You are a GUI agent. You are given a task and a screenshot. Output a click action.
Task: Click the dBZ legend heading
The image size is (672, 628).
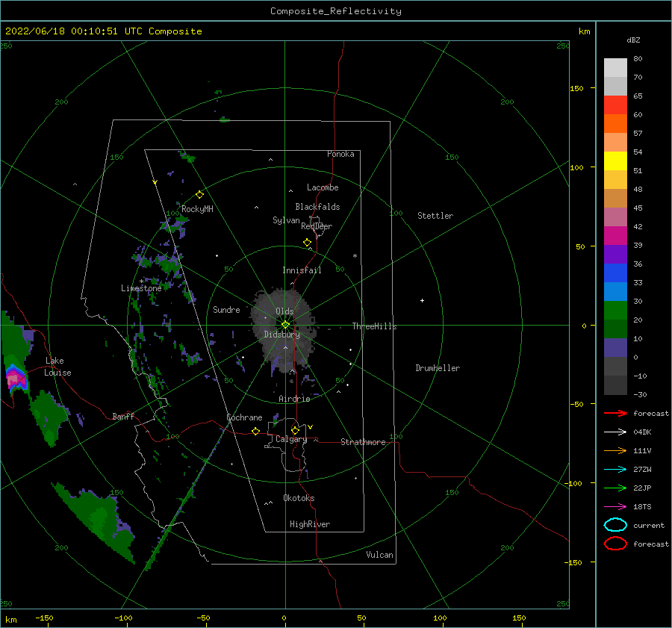coord(633,40)
